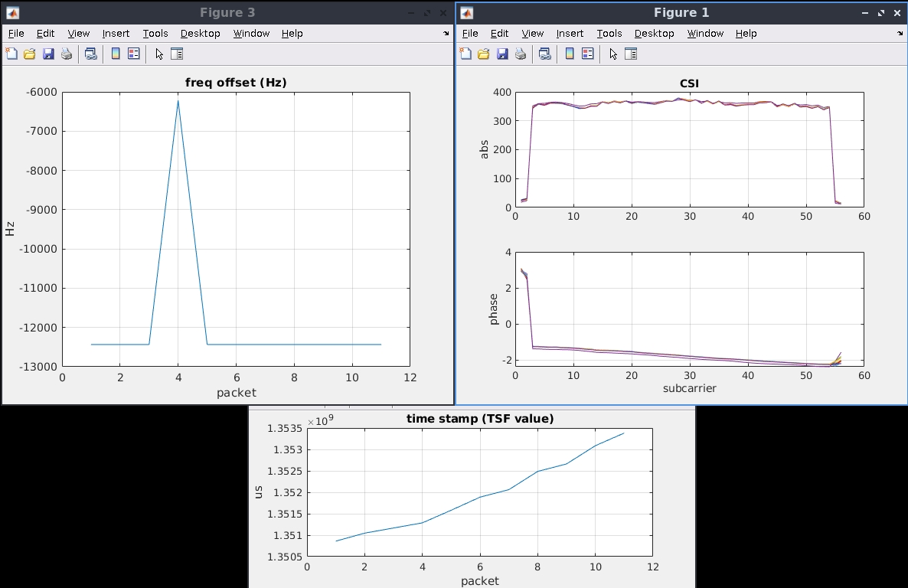Open the Desktop menu in Figure 3
The height and width of the screenshot is (588, 908).
[x=201, y=34]
